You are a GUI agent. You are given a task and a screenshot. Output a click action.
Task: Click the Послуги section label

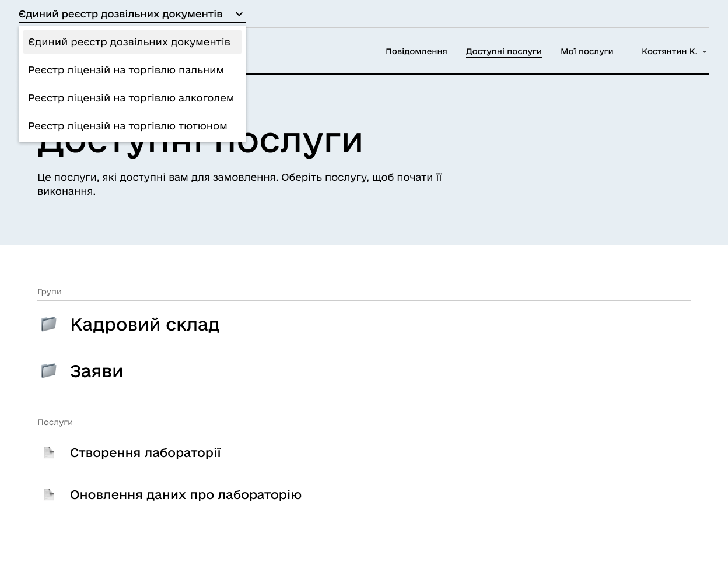tap(55, 422)
